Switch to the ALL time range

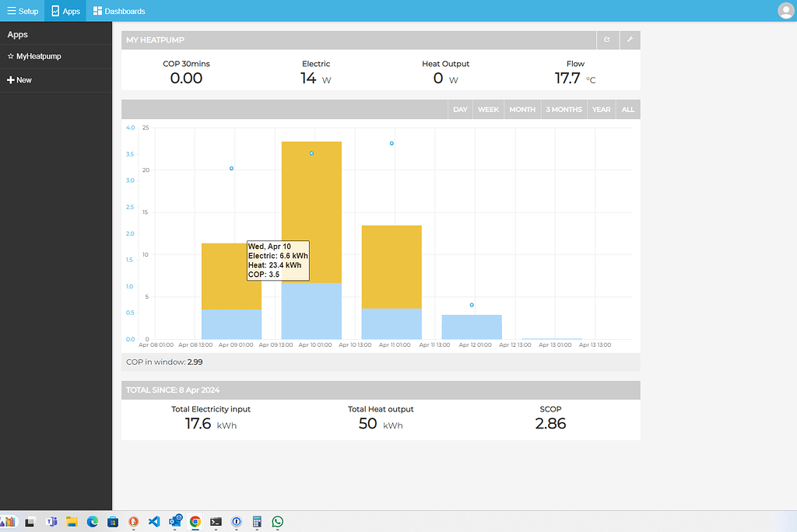click(627, 109)
